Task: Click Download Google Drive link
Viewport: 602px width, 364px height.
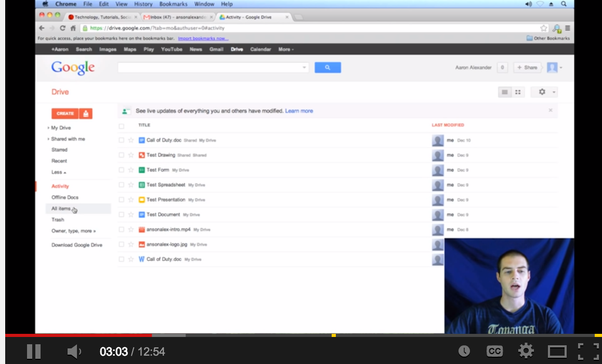Action: pyautogui.click(x=77, y=245)
